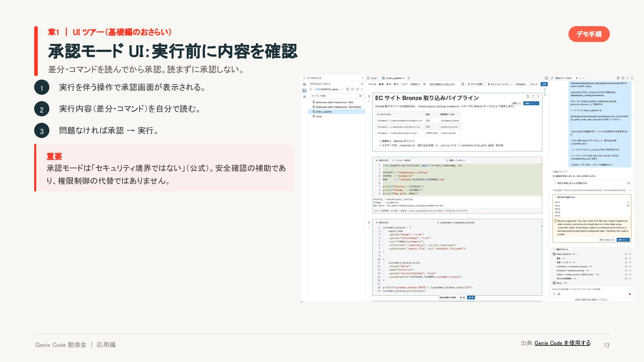Click the blue share button
This screenshot has width=644, height=362.
click(544, 84)
